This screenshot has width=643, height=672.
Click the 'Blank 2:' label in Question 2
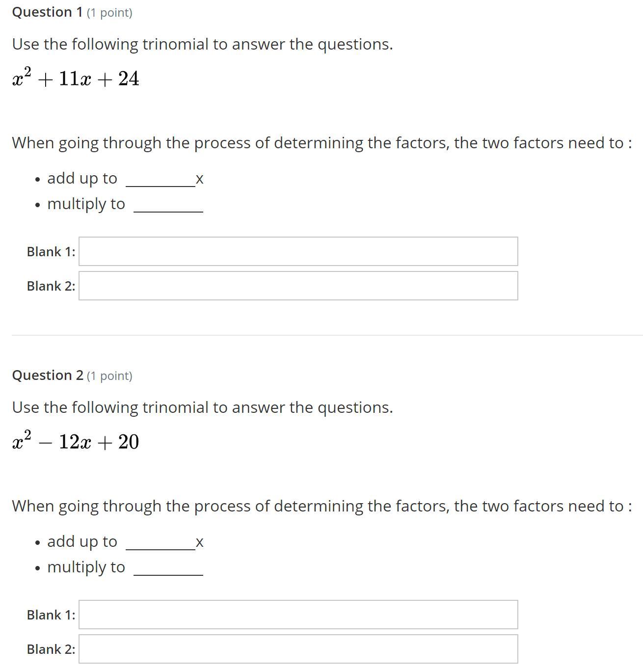51,649
